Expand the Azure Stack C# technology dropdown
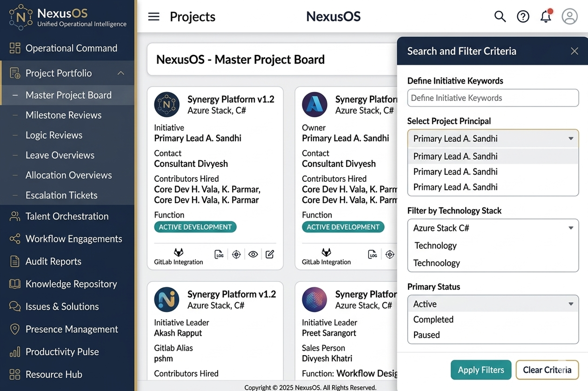This screenshot has width=588, height=391. (570, 228)
